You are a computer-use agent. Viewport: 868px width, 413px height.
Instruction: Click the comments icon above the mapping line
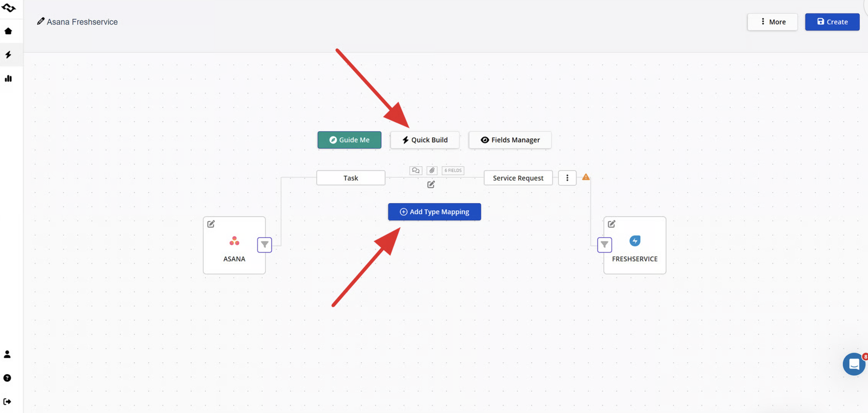tap(416, 170)
